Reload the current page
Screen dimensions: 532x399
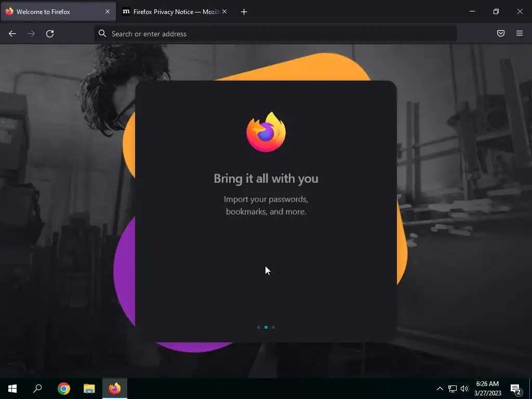[50, 34]
